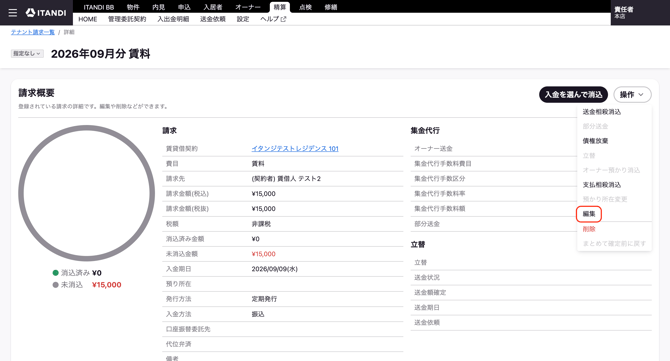Select the 精算 tab

tap(280, 7)
